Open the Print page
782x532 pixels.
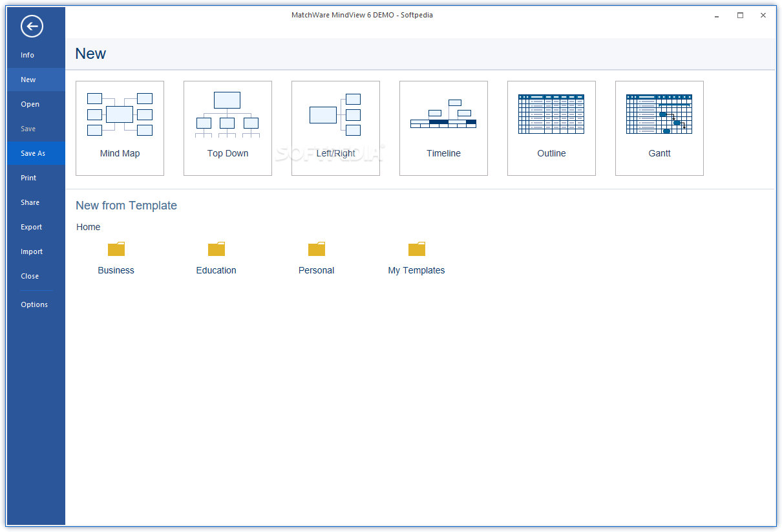(x=36, y=178)
